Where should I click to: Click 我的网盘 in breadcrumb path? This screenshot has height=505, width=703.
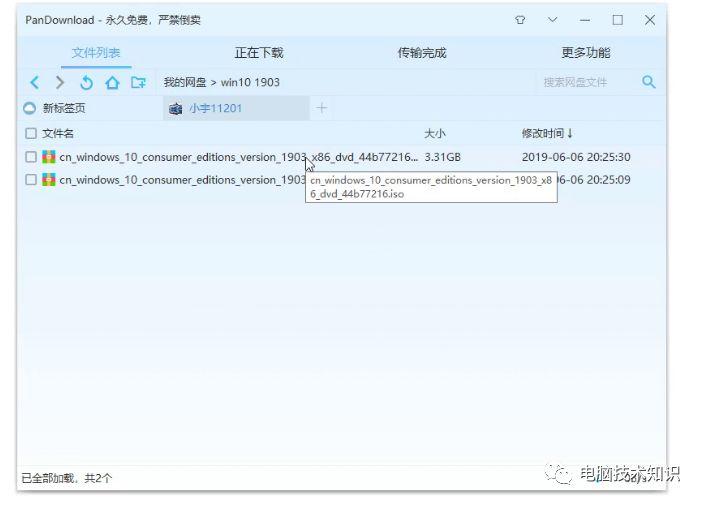click(185, 83)
